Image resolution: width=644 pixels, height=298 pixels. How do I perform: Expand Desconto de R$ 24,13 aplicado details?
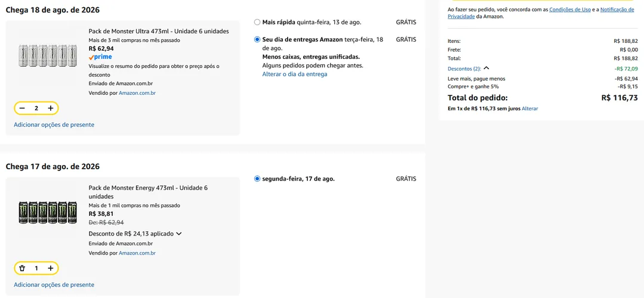coord(135,234)
